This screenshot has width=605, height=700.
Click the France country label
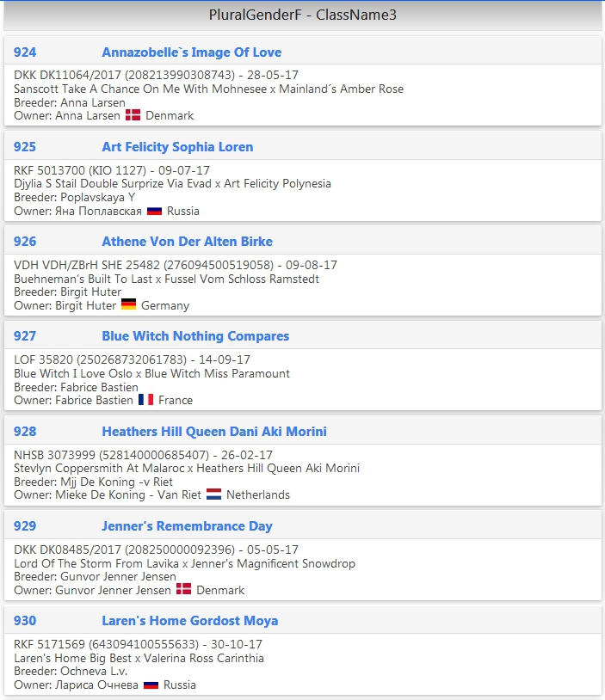pyautogui.click(x=176, y=400)
